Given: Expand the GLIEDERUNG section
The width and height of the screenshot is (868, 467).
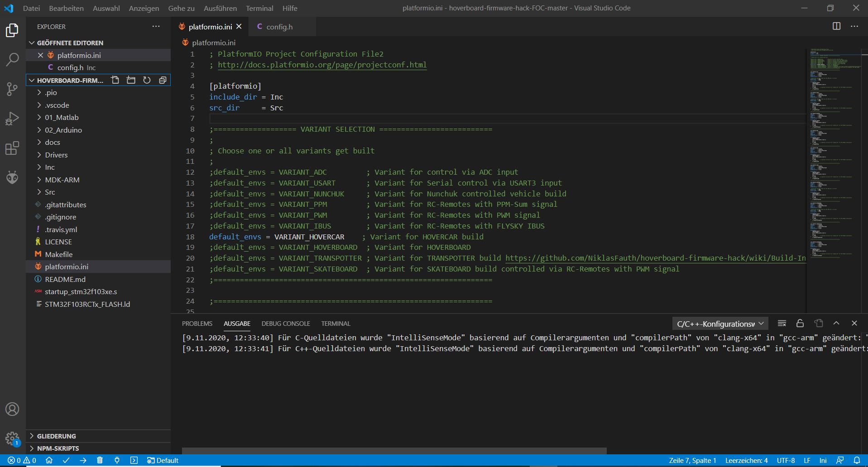Looking at the screenshot, I should click(x=56, y=436).
